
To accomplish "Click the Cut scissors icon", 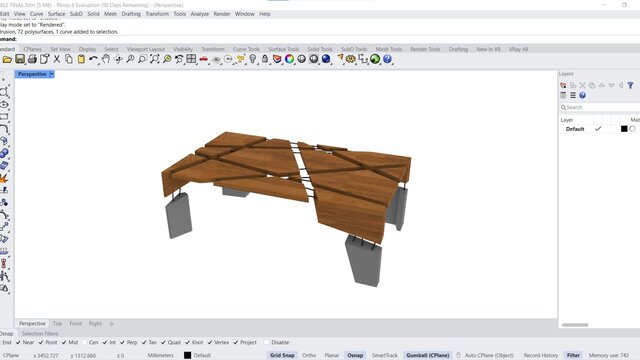I will pyautogui.click(x=57, y=59).
